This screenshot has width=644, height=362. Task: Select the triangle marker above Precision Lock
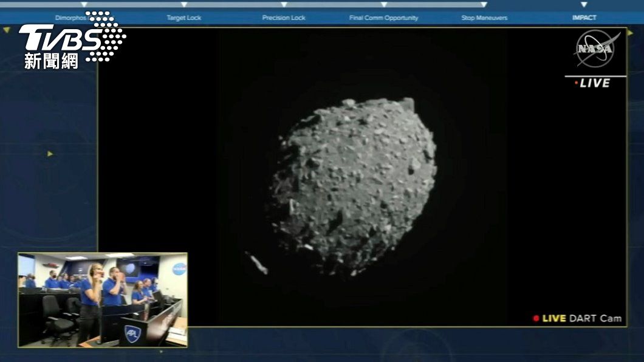tap(284, 4)
